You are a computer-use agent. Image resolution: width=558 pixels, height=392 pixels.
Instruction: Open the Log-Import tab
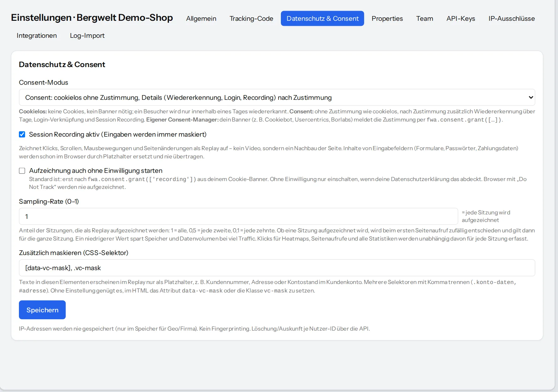tap(87, 36)
